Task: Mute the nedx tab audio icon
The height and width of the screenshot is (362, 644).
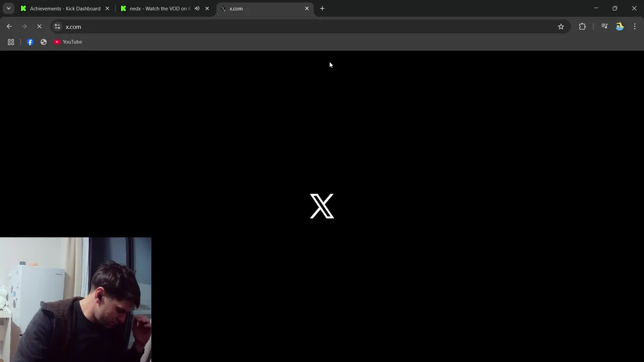Action: pyautogui.click(x=197, y=9)
